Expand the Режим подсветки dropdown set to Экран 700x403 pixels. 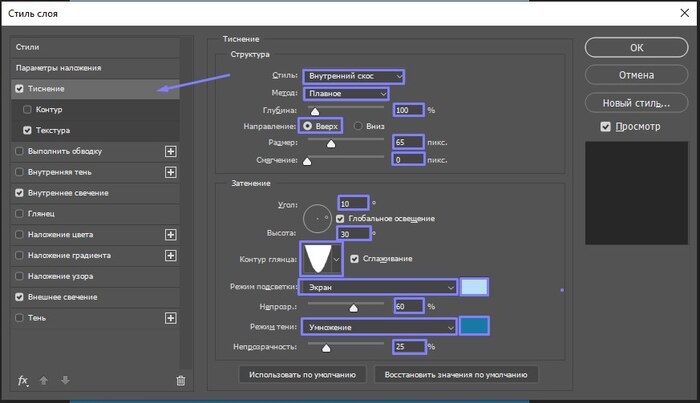[378, 287]
